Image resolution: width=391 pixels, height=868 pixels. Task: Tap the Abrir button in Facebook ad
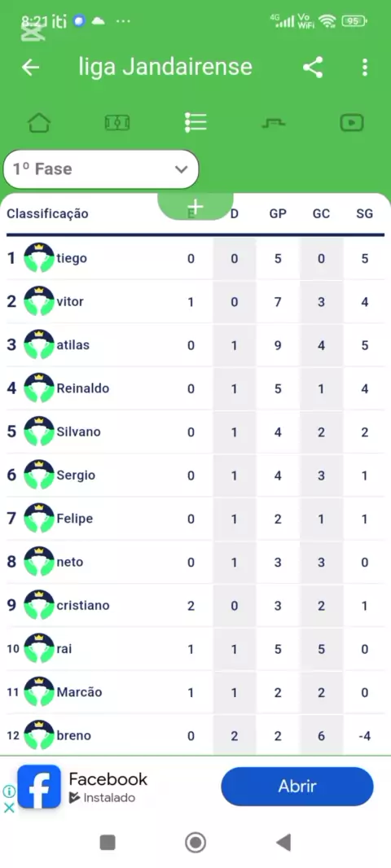pos(297,786)
